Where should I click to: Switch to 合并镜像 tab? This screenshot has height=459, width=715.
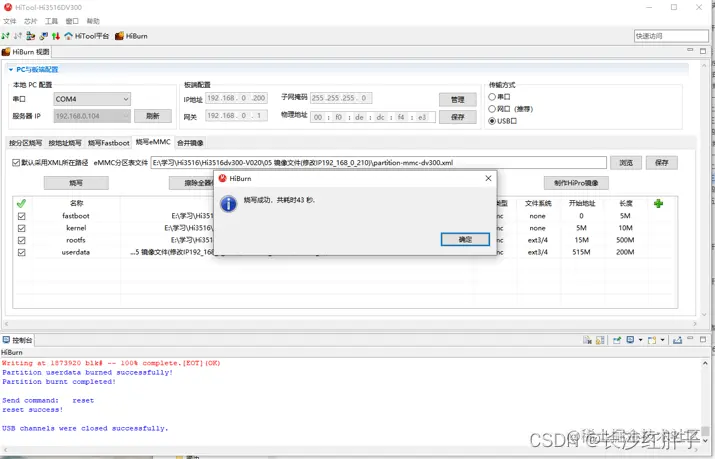point(190,143)
